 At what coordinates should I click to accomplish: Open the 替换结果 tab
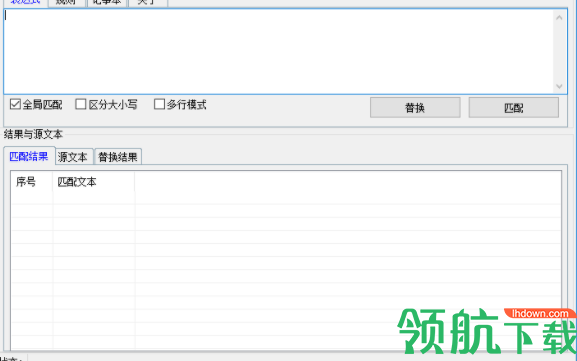(x=118, y=157)
